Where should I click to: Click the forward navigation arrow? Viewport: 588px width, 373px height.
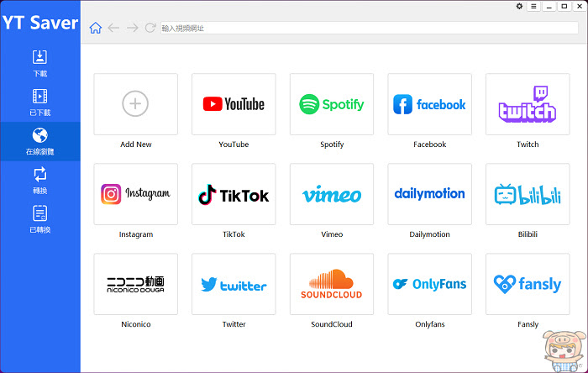click(132, 28)
